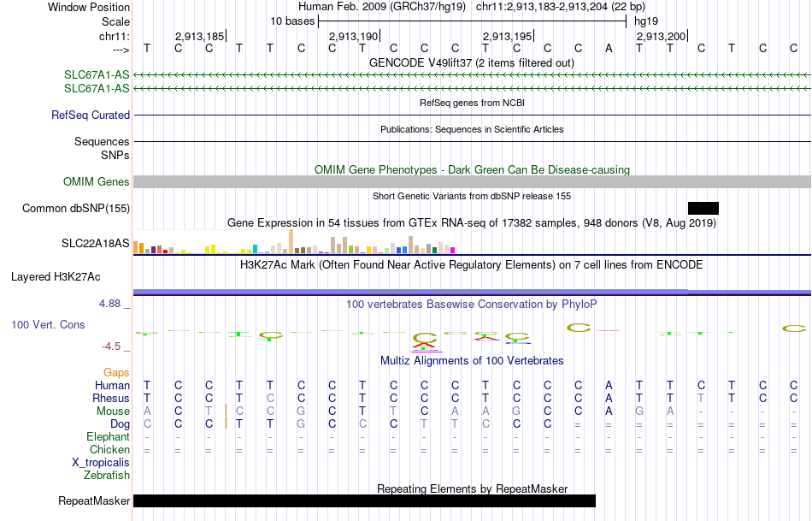Viewport: 812px width, 521px height.
Task: Click the gray OMIM Genes bar
Action: click(x=473, y=182)
